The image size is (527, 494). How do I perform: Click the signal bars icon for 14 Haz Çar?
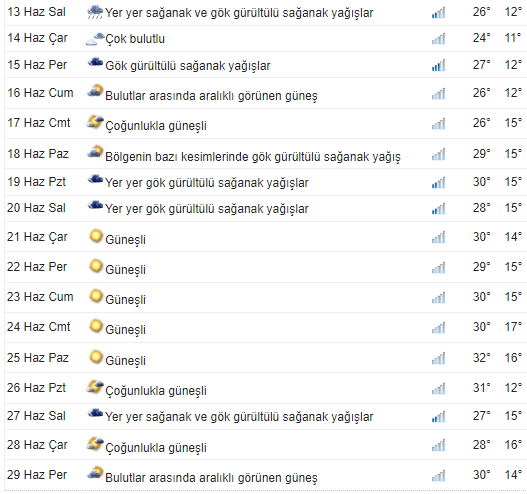[438, 39]
